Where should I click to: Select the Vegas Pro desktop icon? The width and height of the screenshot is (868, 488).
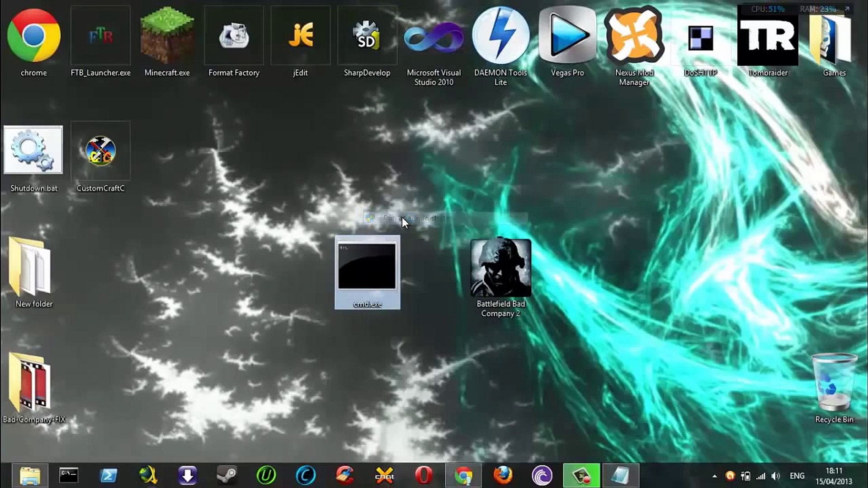point(567,35)
